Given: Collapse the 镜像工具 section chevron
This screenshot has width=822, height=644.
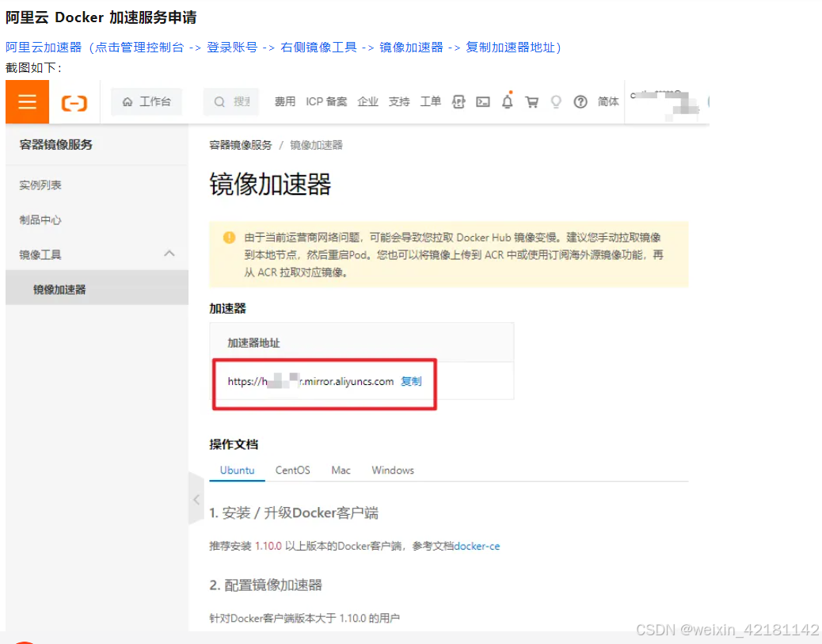Looking at the screenshot, I should coord(169,253).
